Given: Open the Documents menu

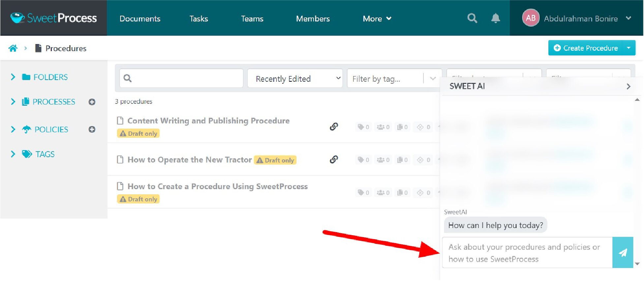Looking at the screenshot, I should click(x=140, y=19).
